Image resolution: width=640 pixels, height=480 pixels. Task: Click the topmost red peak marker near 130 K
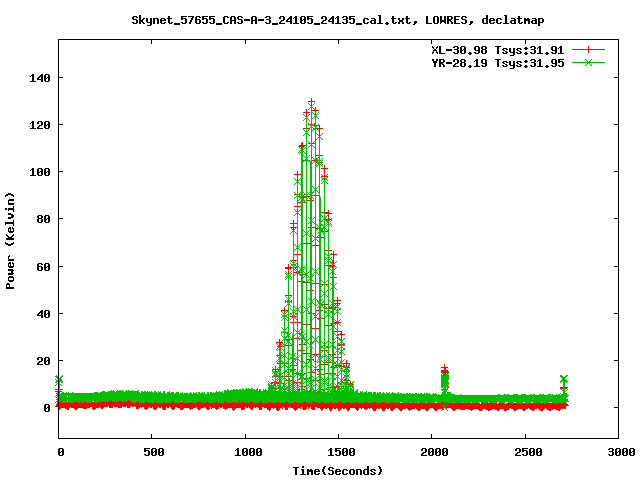[x=311, y=102]
